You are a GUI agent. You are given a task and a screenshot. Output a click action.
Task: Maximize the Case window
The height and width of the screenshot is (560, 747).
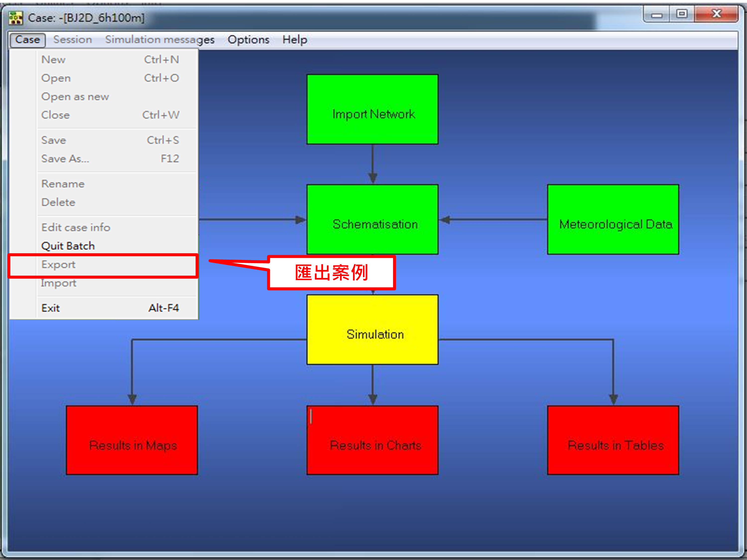[x=682, y=14]
